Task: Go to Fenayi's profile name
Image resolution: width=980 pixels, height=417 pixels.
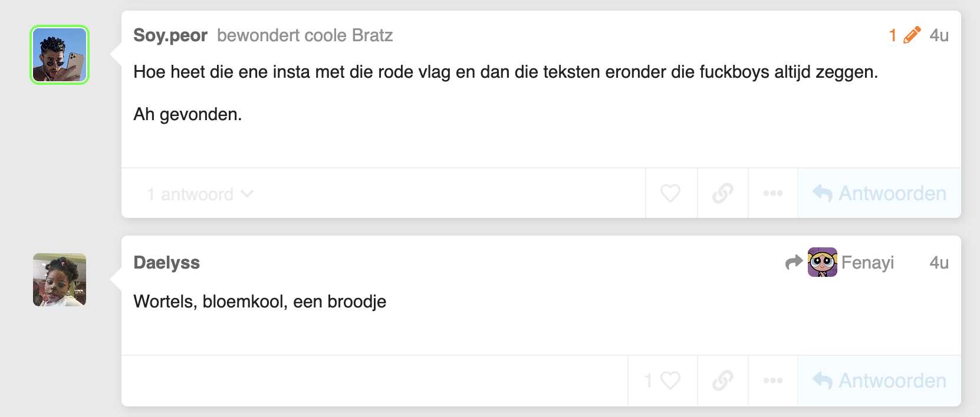Action: click(x=867, y=262)
